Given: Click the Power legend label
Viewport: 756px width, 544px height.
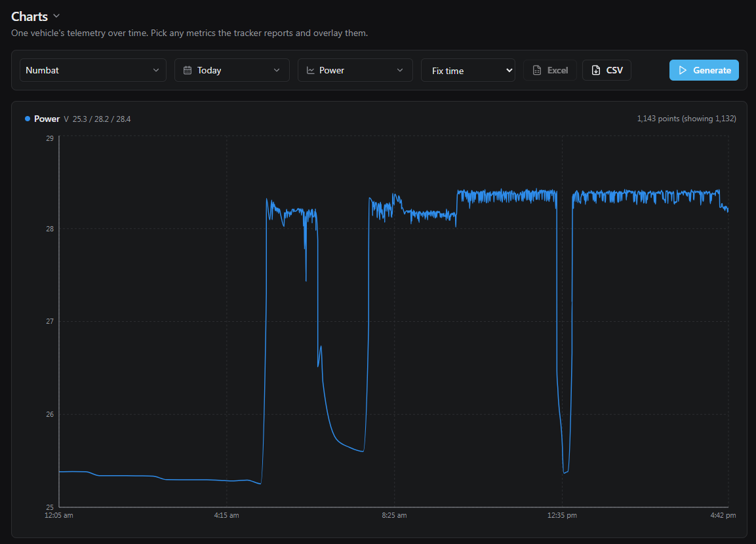Looking at the screenshot, I should tap(47, 119).
